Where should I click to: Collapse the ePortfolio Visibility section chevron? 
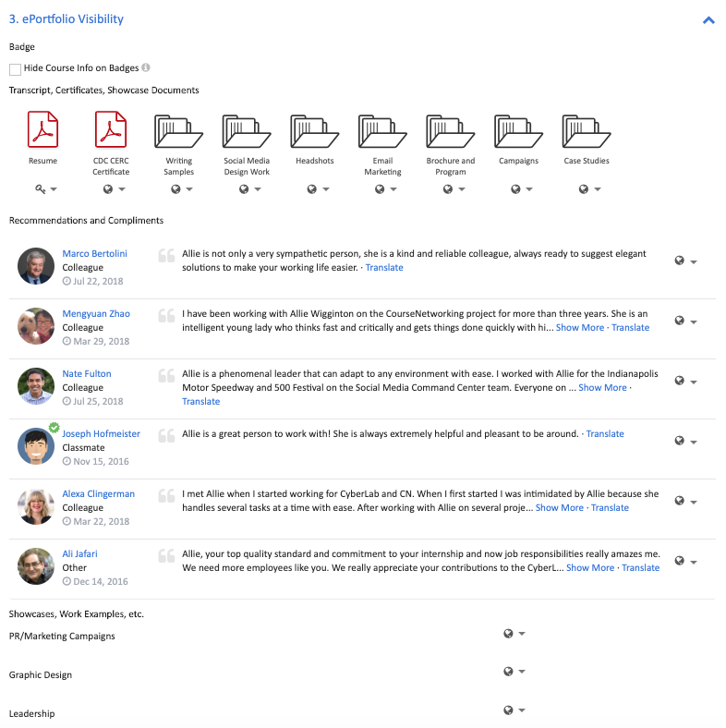click(x=708, y=20)
